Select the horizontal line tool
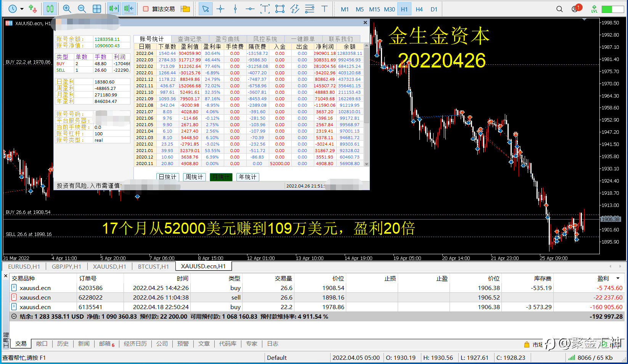628x364 pixels. click(x=250, y=9)
